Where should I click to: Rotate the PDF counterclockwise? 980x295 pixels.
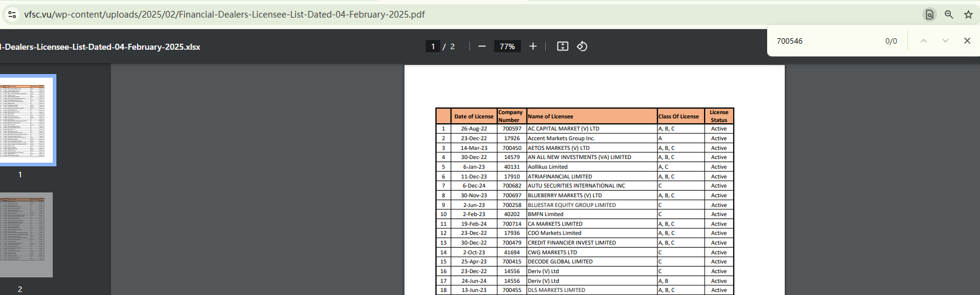582,46
